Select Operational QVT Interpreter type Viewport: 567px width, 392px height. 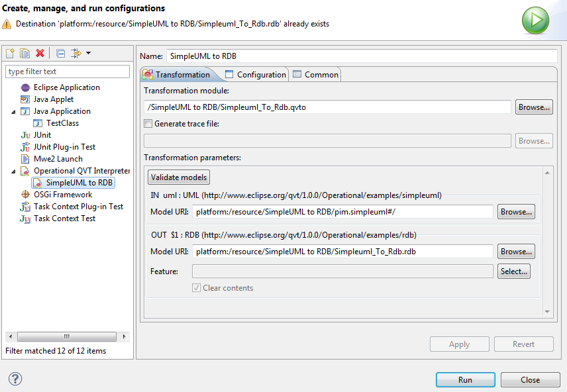pos(81,171)
